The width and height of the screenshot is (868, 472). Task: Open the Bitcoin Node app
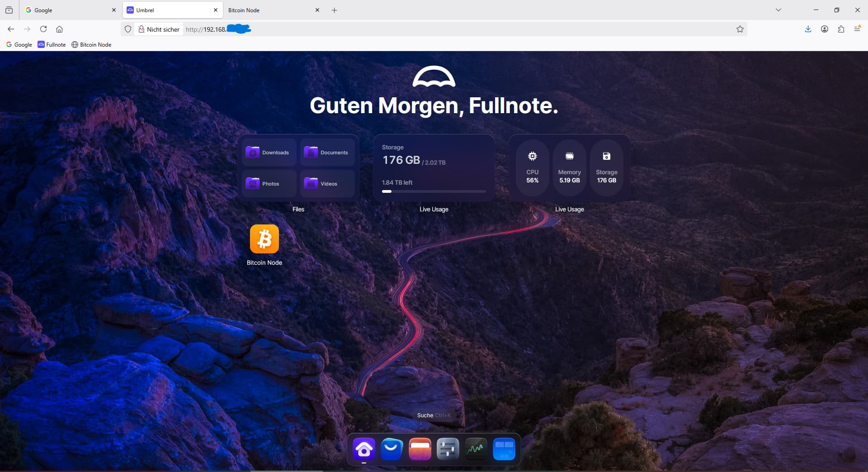coord(264,239)
